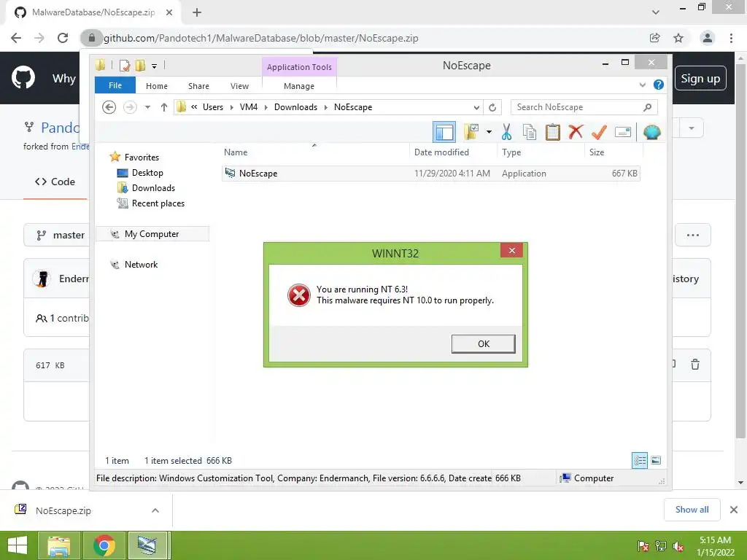Open the Quick Access Toolbar customize dropdown
This screenshot has height=560, width=747.
[x=154, y=66]
